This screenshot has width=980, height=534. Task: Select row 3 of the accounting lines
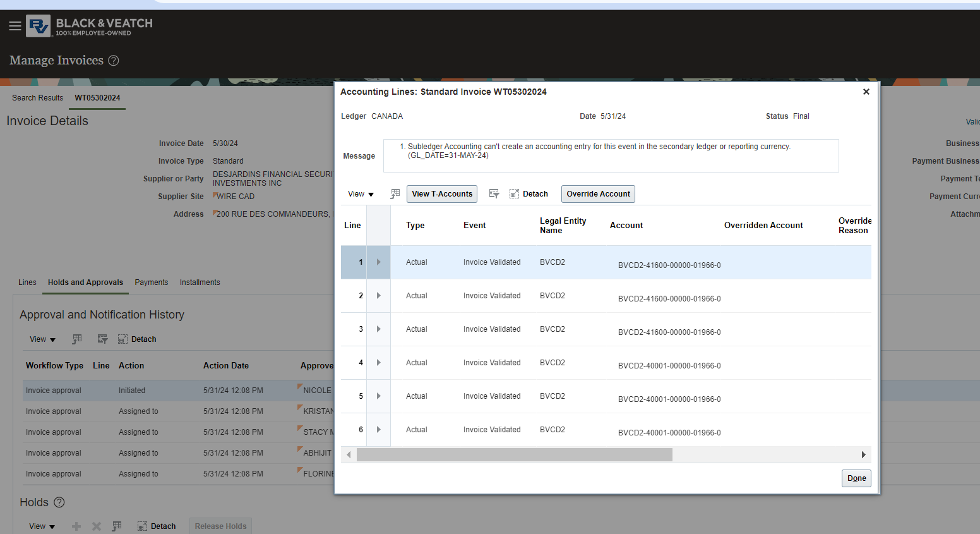tap(352, 329)
